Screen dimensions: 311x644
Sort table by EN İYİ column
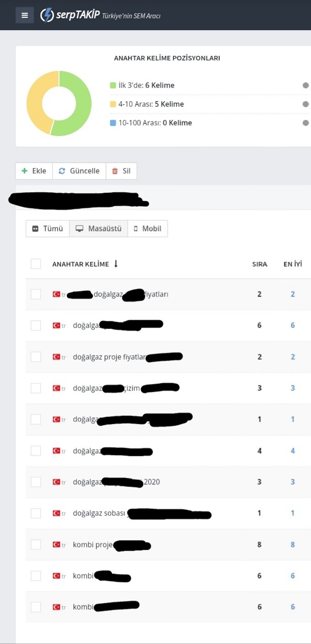coord(293,264)
